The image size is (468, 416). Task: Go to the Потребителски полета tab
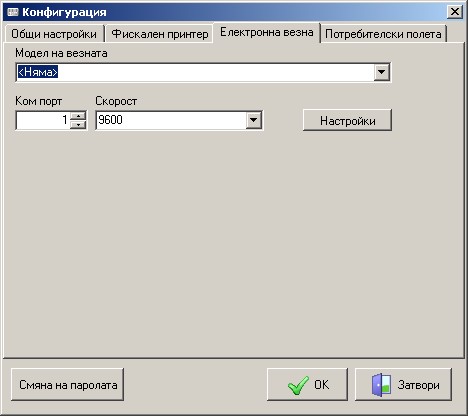[383, 34]
